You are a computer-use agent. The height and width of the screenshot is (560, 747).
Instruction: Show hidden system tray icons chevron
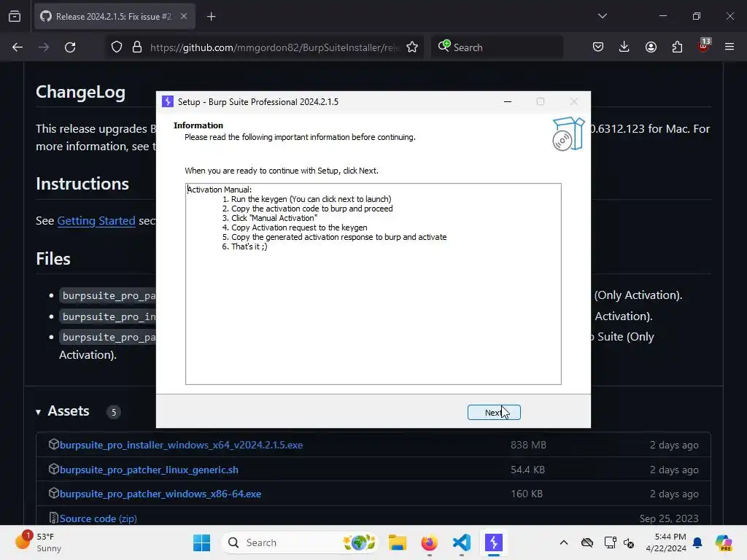coord(564,542)
